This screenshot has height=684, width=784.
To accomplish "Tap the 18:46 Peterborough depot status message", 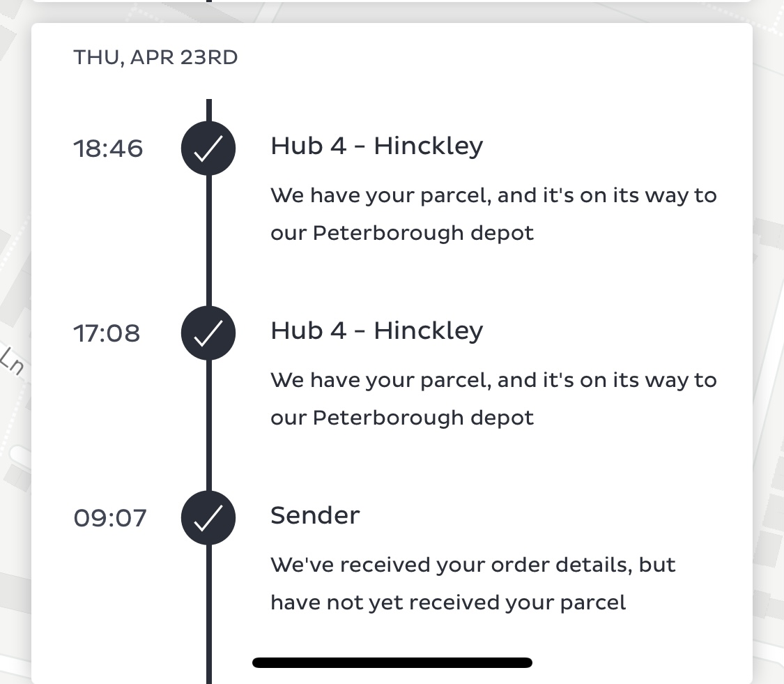I will 493,213.
